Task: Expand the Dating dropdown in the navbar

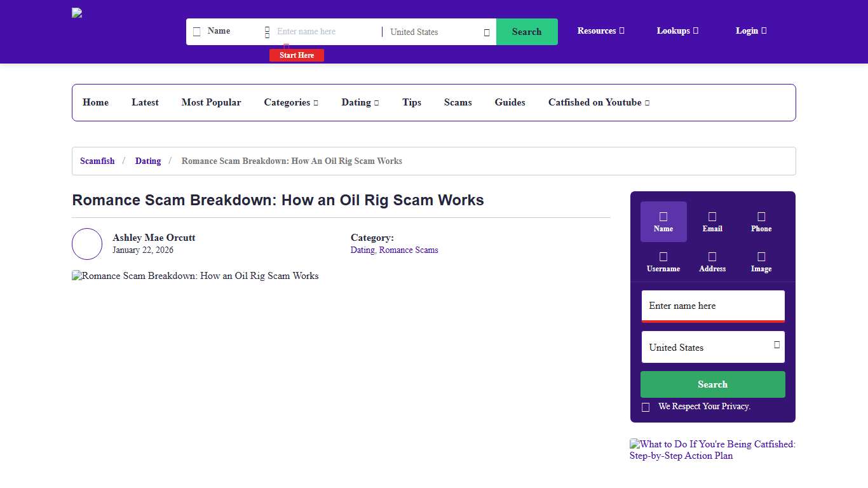Action: click(x=360, y=102)
